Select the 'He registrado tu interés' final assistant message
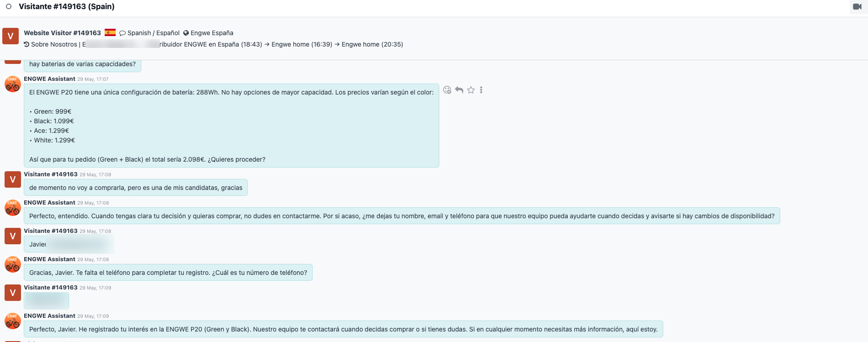 point(343,329)
